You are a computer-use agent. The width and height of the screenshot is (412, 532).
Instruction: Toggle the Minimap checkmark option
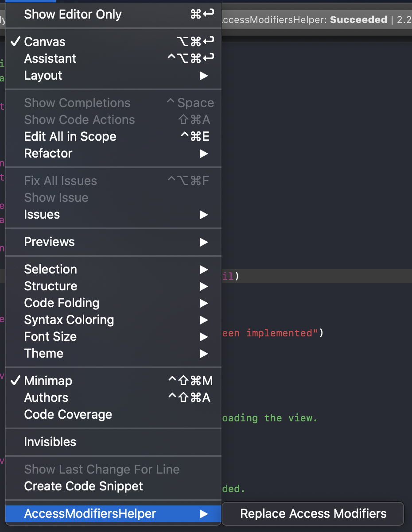point(48,381)
